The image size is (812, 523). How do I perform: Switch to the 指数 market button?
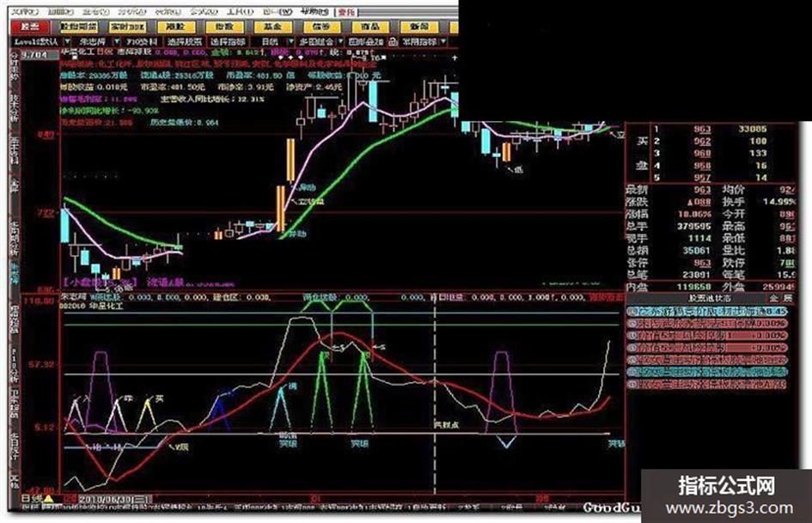(223, 26)
